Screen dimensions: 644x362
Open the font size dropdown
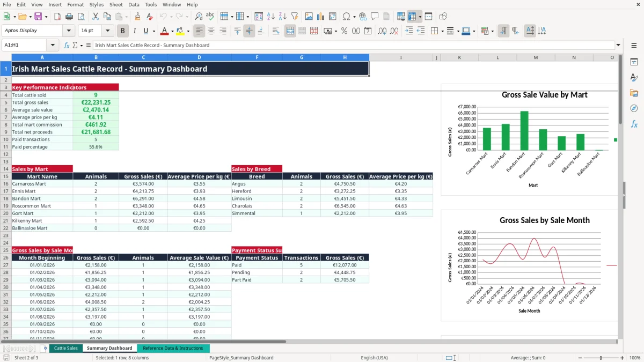click(108, 31)
